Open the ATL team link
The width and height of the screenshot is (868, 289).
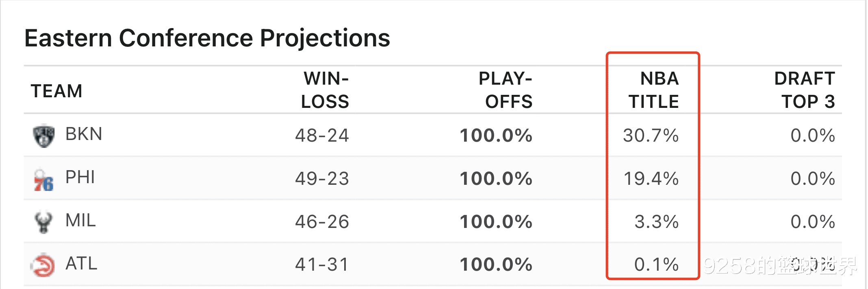pos(81,264)
